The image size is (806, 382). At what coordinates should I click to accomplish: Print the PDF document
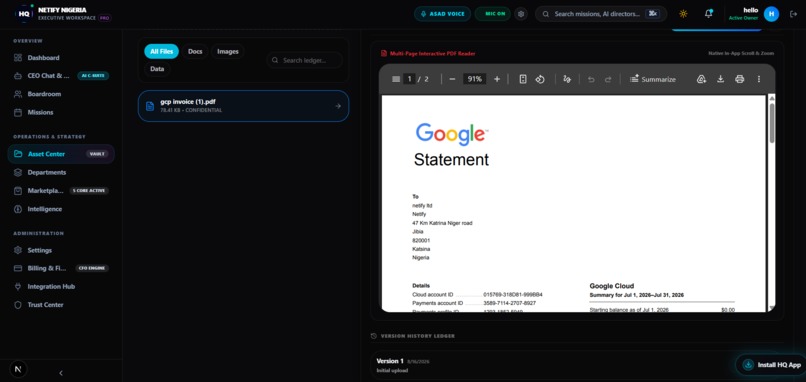pos(739,79)
